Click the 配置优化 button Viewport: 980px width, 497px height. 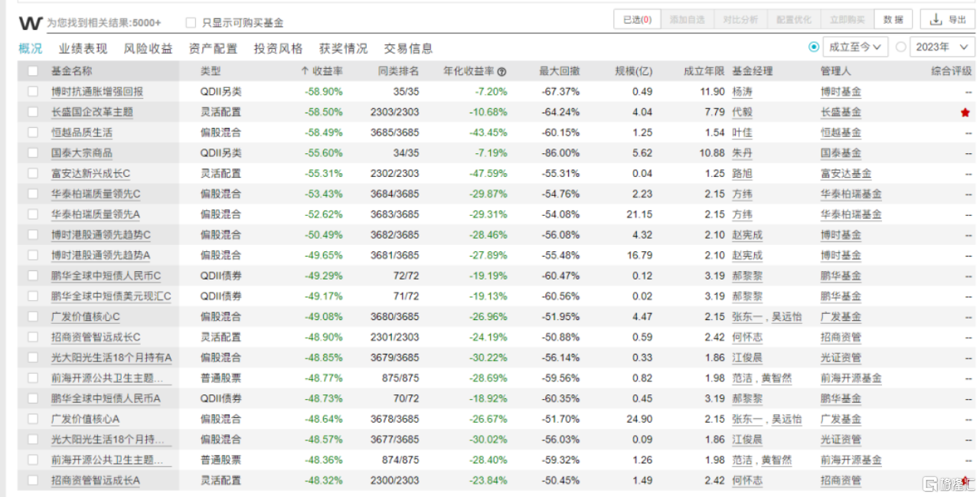(794, 20)
